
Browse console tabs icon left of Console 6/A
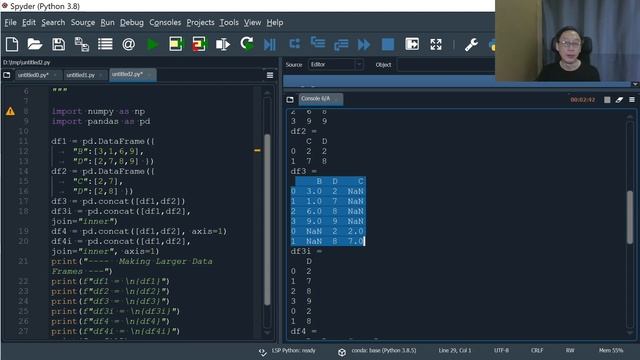click(x=290, y=99)
